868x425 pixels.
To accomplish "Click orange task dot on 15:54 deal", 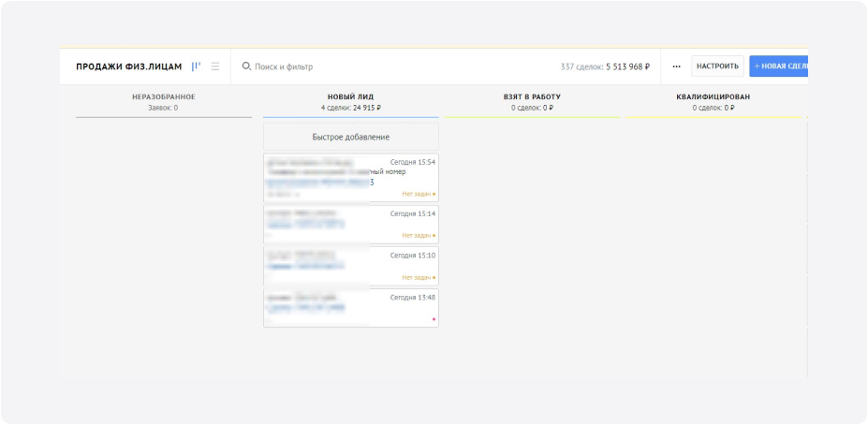I will [x=434, y=194].
